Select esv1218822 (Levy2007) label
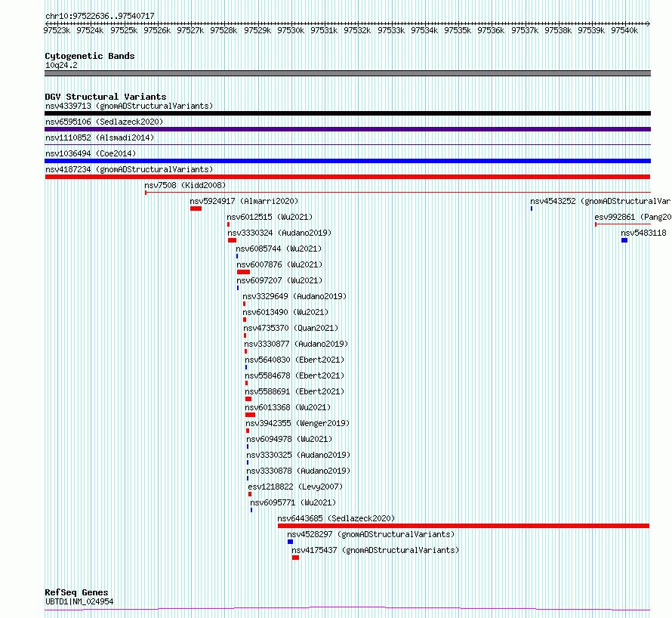This screenshot has width=672, height=618. pyautogui.click(x=295, y=487)
